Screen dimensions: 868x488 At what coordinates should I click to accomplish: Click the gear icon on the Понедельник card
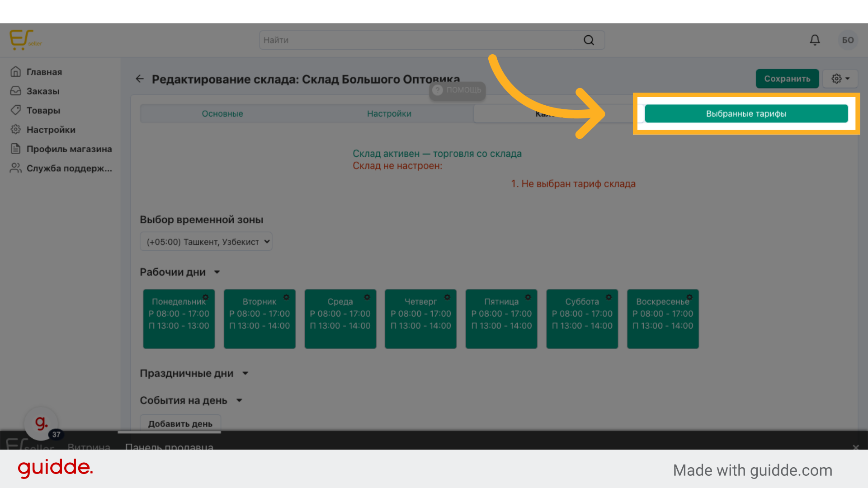[206, 297]
